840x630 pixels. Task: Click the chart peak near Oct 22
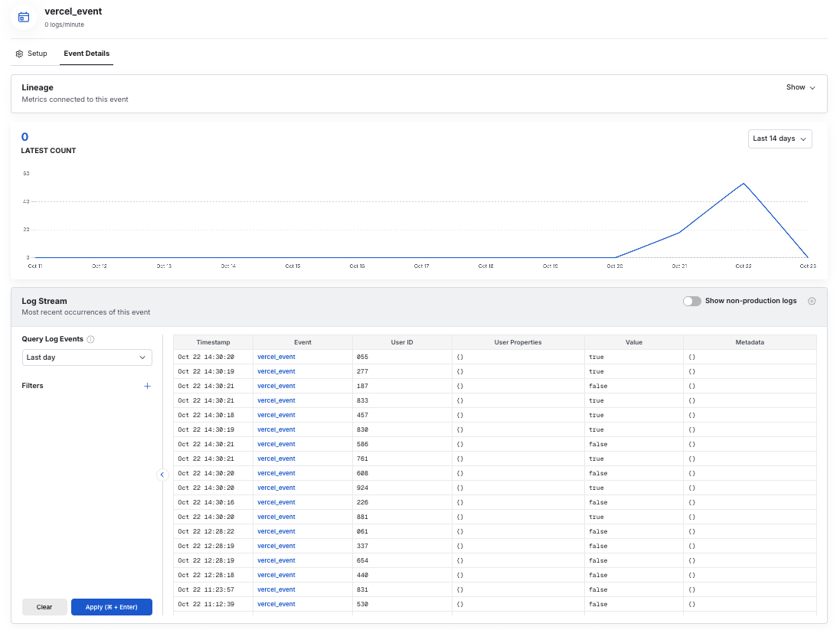(x=743, y=184)
